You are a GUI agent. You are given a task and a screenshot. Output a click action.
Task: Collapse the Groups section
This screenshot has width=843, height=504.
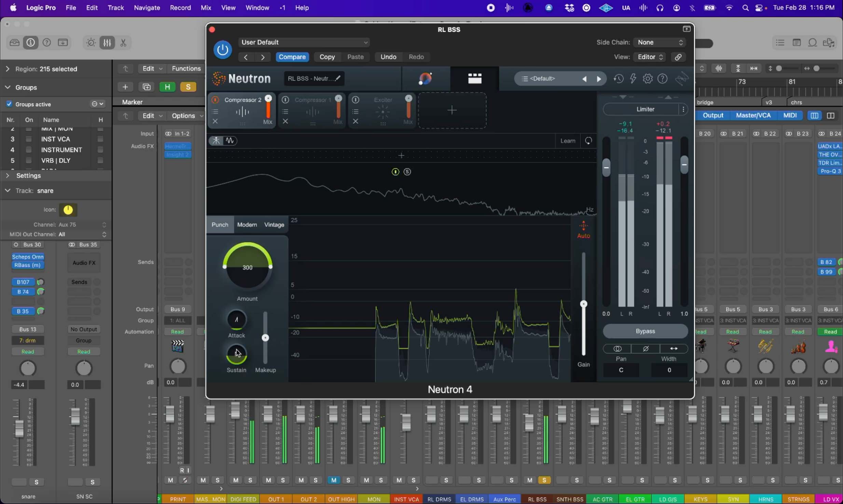click(x=8, y=87)
